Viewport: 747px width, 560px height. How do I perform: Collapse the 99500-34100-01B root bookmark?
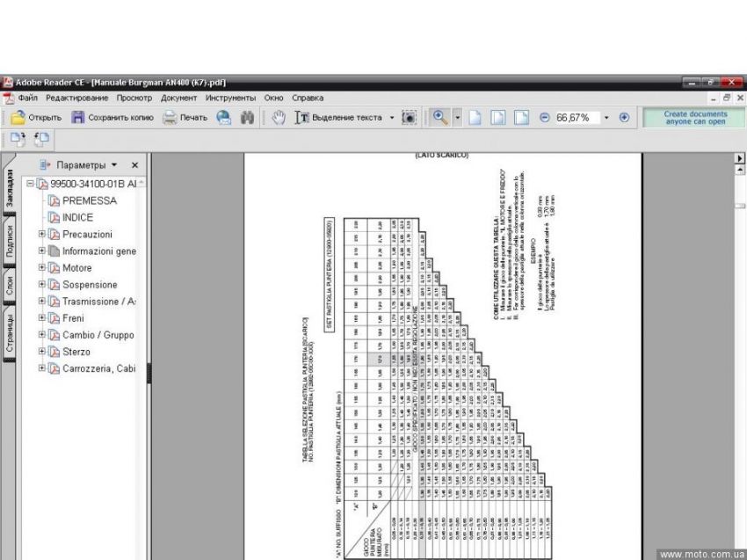[31, 184]
